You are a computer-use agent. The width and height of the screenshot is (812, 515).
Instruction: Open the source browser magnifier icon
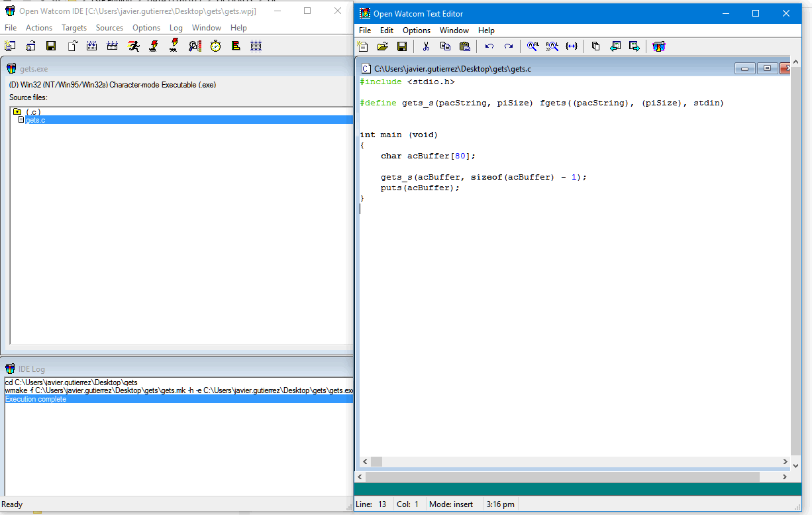pos(195,46)
